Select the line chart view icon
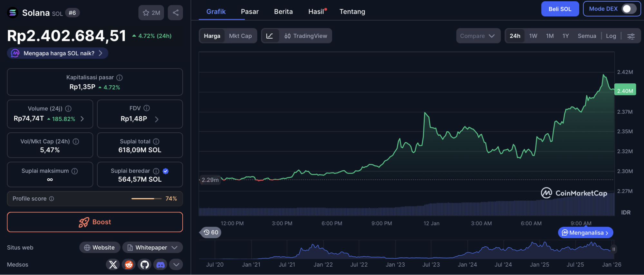Viewport: 644px width, 275px height. 270,36
